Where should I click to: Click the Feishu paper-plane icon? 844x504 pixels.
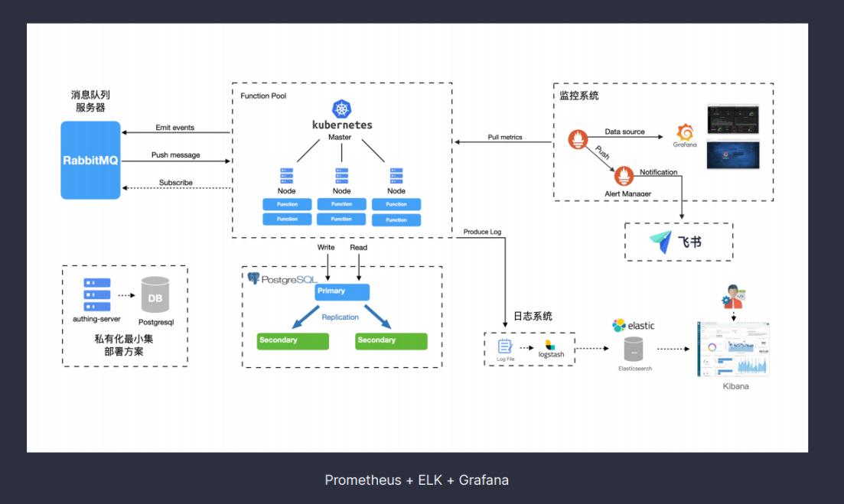660,242
